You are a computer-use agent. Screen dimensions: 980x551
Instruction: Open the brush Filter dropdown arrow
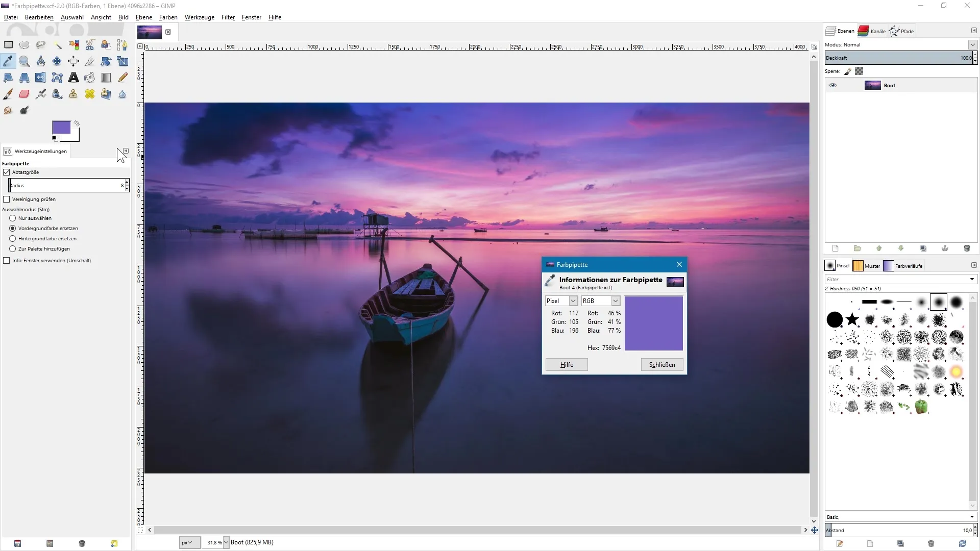[972, 280]
